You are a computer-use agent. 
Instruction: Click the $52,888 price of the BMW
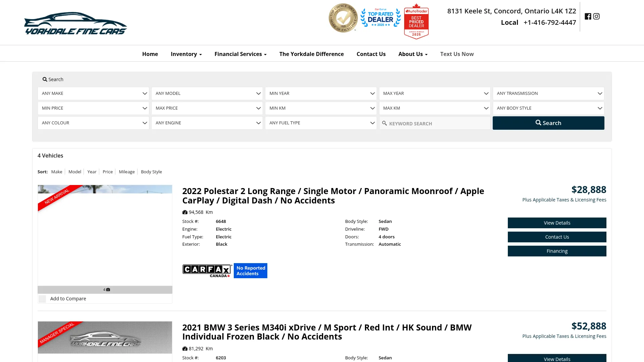coord(589,326)
